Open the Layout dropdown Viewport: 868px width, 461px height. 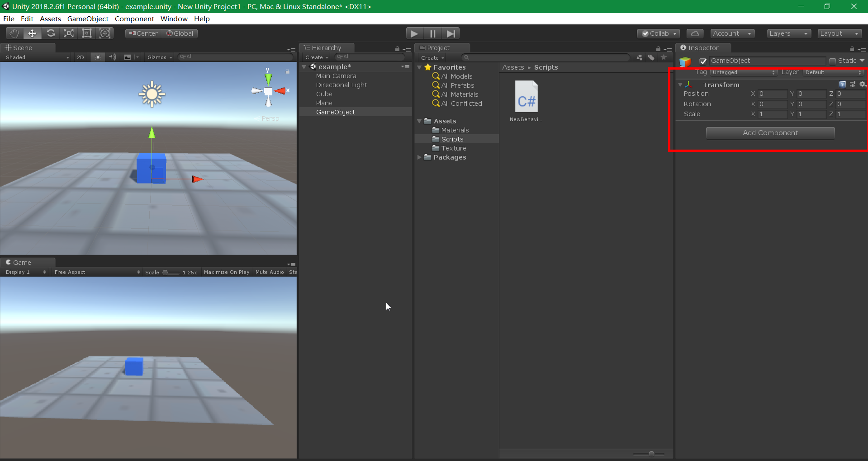840,33
